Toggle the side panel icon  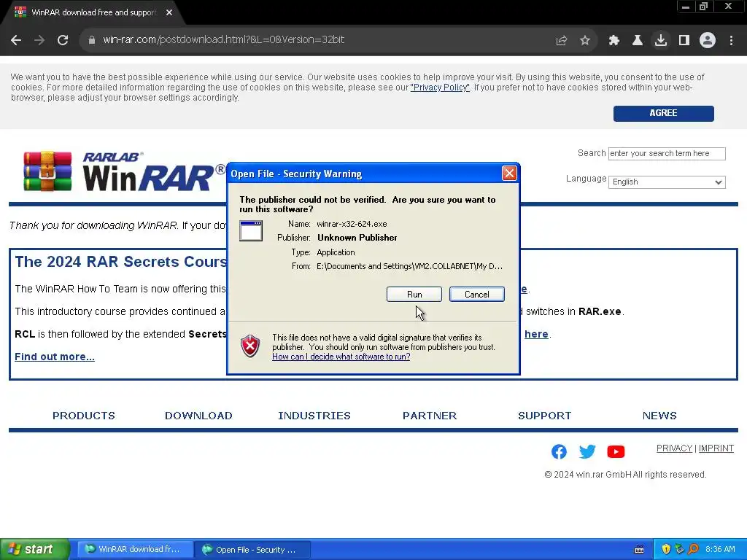[x=684, y=41]
